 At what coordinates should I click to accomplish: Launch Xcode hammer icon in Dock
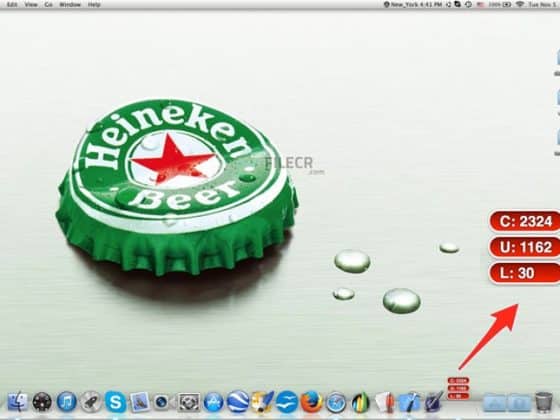click(409, 402)
